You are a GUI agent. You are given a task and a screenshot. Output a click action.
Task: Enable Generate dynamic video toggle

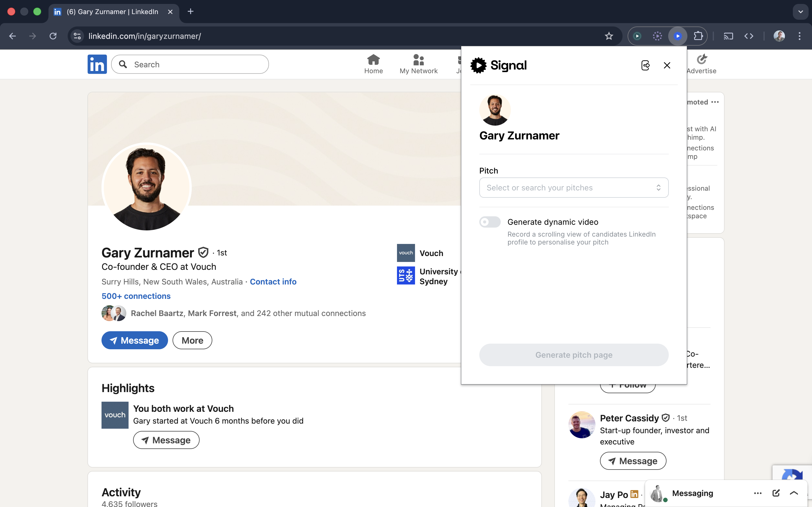[x=489, y=222]
